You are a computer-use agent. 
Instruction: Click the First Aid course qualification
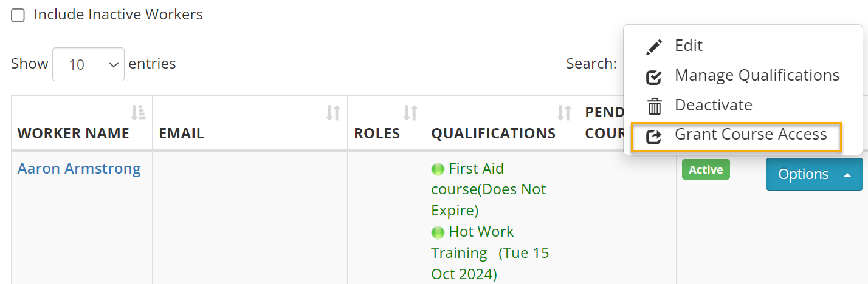(x=476, y=169)
